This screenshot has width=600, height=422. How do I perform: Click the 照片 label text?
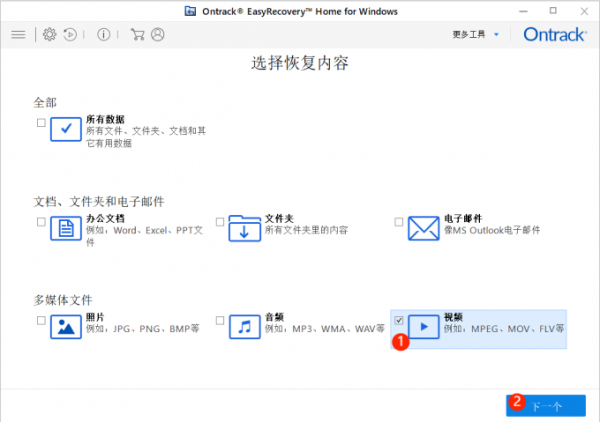coord(95,317)
